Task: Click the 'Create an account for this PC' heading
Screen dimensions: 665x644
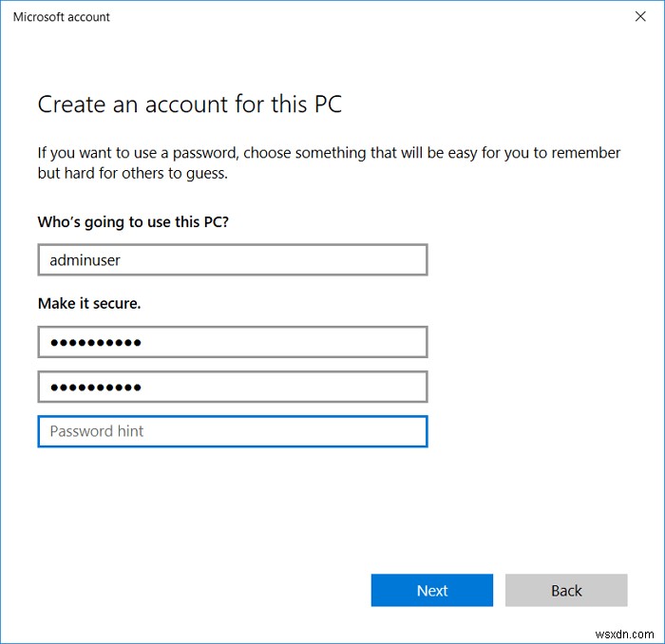Action: [189, 104]
